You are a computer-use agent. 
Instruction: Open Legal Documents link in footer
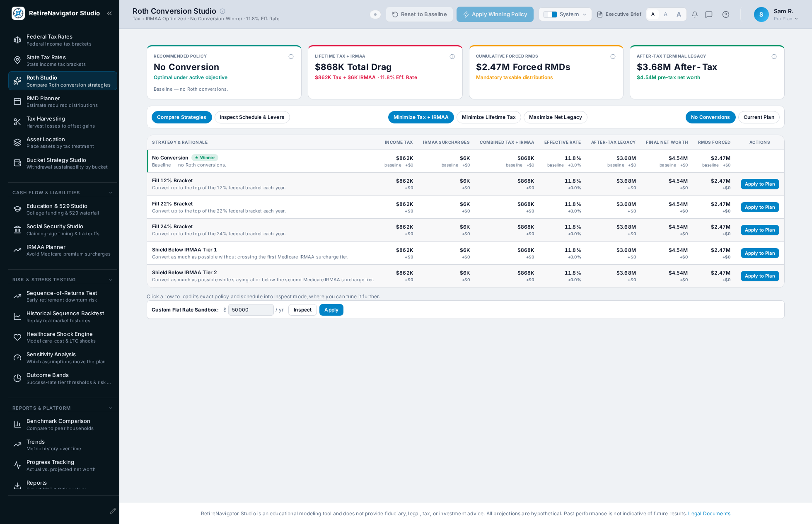click(x=709, y=514)
